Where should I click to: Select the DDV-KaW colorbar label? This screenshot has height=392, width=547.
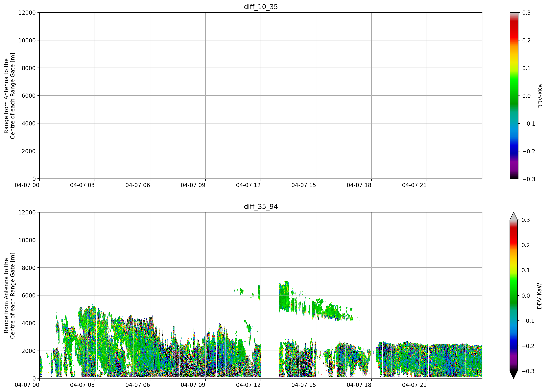click(x=539, y=296)
